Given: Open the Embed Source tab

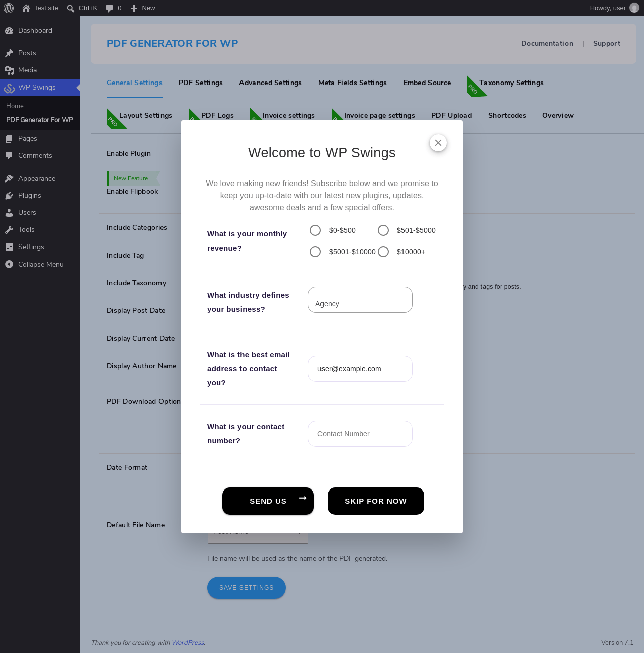Looking at the screenshot, I should pos(427,83).
